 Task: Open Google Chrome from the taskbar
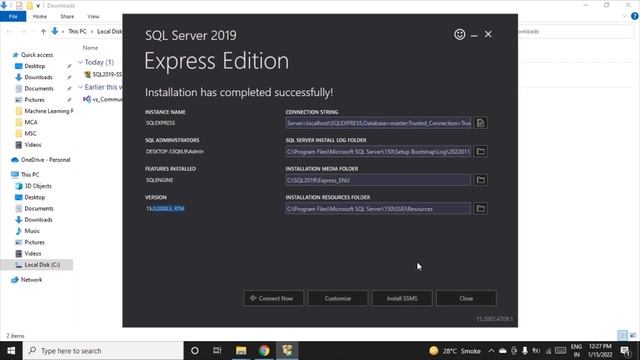click(264, 351)
